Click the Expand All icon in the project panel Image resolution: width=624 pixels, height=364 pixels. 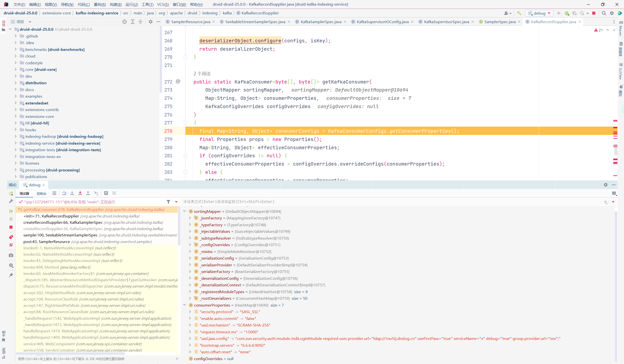click(x=133, y=22)
